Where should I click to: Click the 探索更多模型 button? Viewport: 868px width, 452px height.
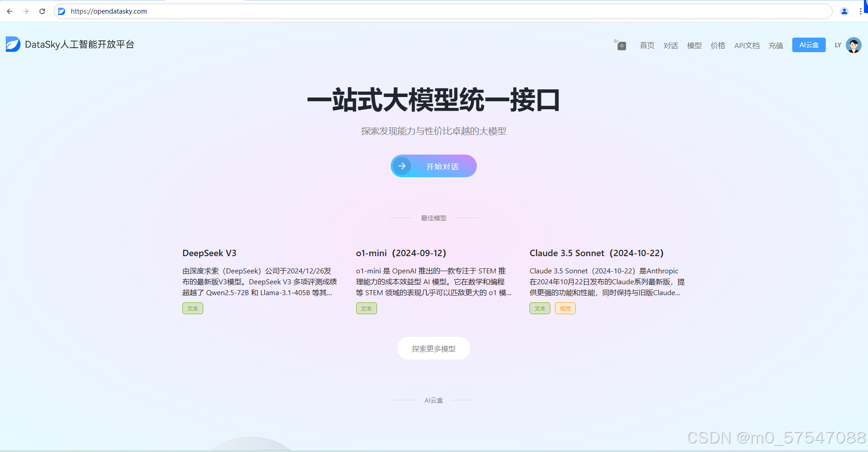[434, 348]
